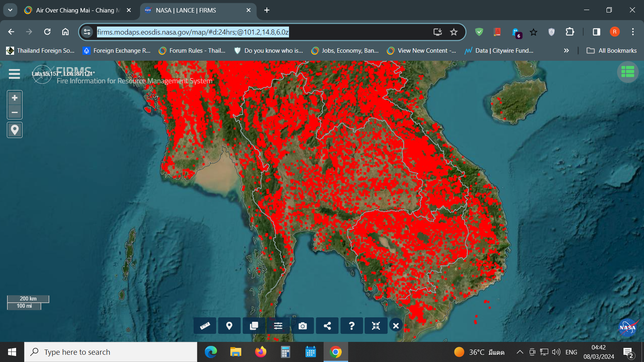The height and width of the screenshot is (362, 644).
Task: Open the Thailand Foreign So... bookmark
Action: click(x=40, y=51)
